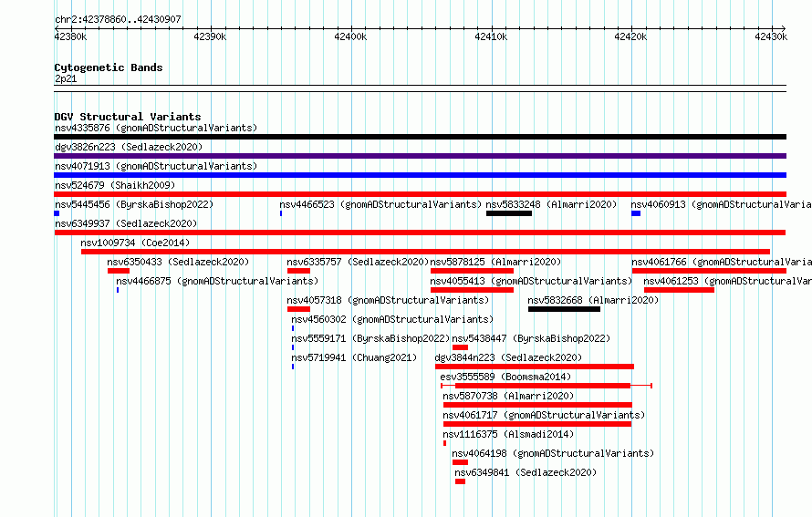Select the dgv3826n223 purple variant bar

420,156
